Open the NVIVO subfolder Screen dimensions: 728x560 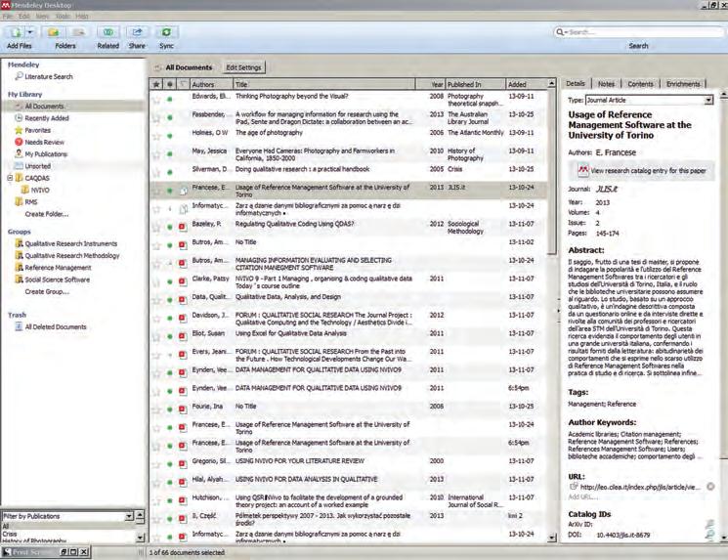35,190
